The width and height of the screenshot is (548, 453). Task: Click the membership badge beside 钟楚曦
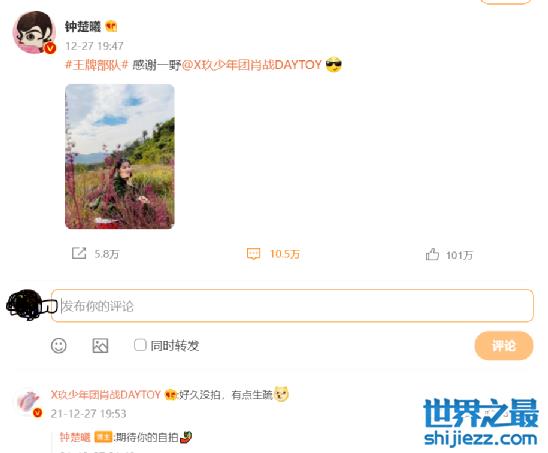point(111,26)
